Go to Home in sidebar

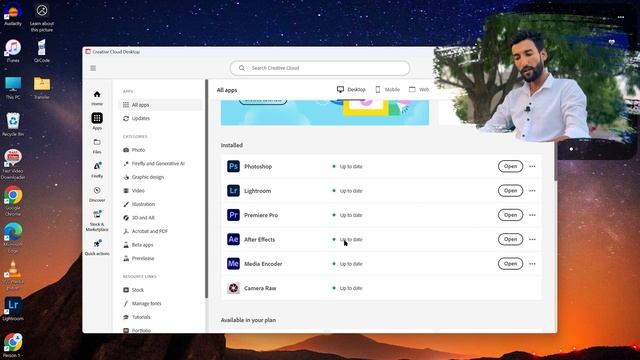[97, 98]
